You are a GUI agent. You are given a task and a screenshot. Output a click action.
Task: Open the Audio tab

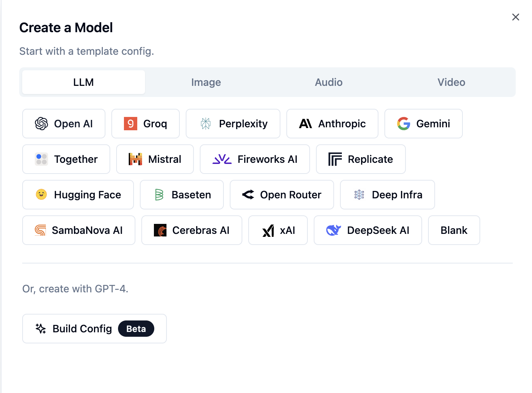click(x=329, y=82)
